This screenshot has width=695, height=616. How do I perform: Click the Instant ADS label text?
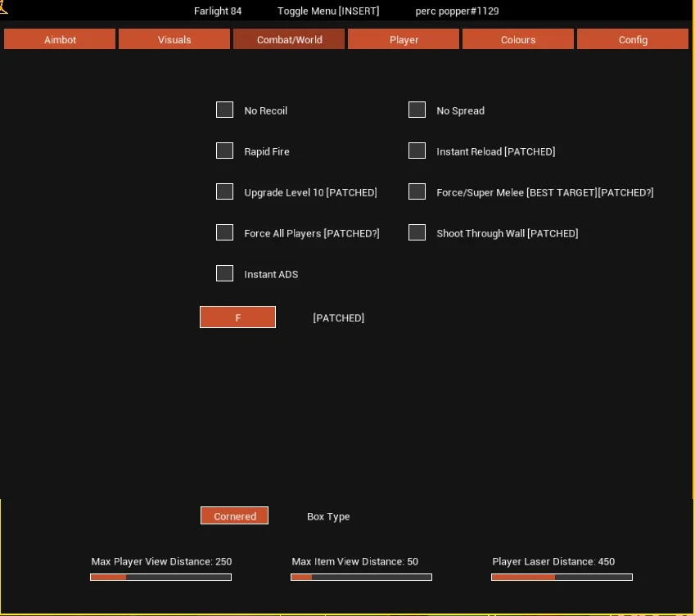(x=271, y=275)
